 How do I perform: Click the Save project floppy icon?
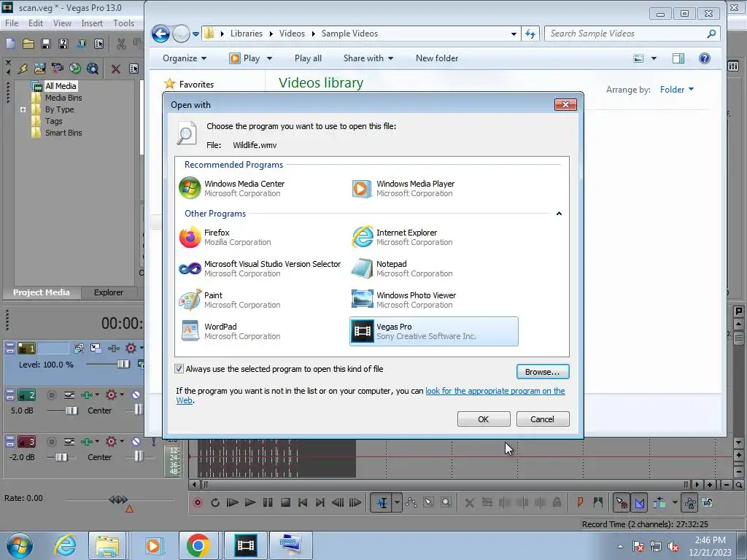46,44
